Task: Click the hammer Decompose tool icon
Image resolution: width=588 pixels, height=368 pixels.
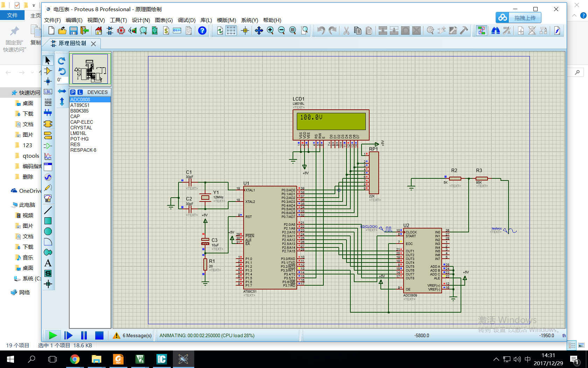Action: (464, 31)
